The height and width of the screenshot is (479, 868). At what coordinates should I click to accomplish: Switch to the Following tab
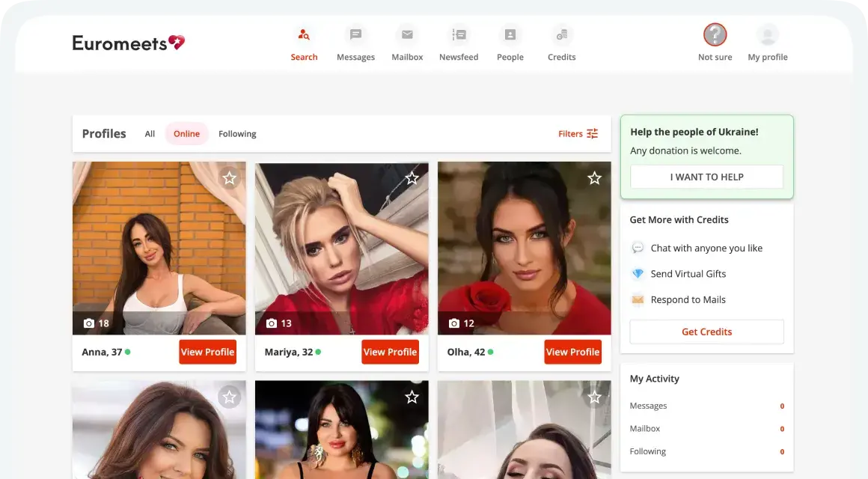click(x=237, y=134)
